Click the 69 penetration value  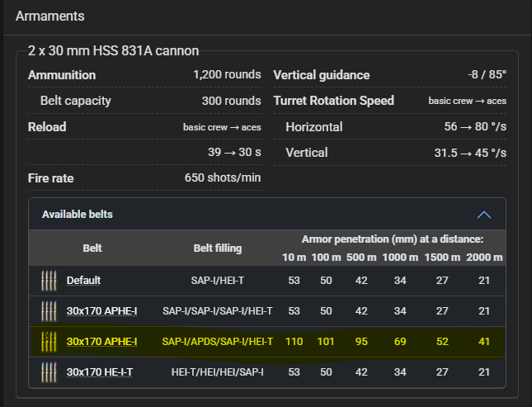(x=400, y=342)
